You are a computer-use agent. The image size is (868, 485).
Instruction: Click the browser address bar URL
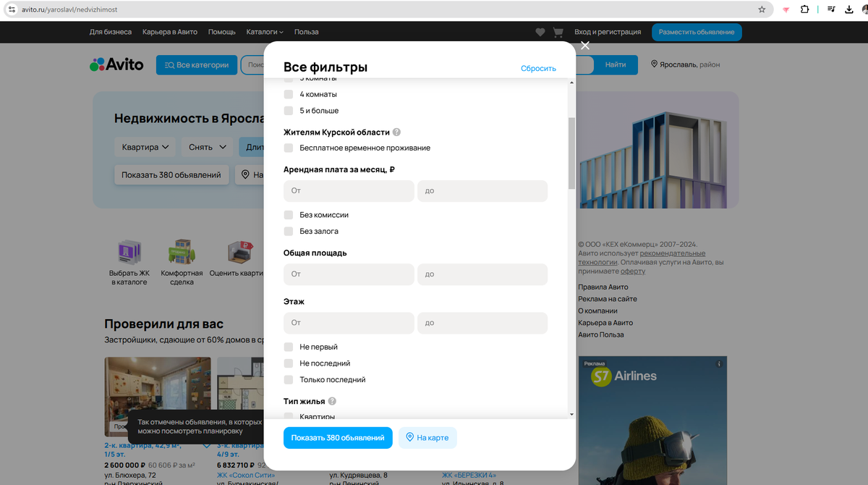[x=69, y=9]
